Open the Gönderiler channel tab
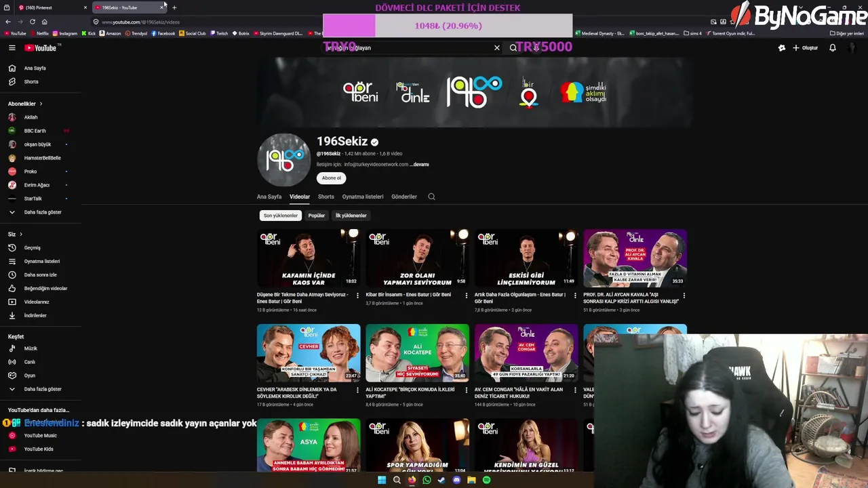 pos(404,197)
